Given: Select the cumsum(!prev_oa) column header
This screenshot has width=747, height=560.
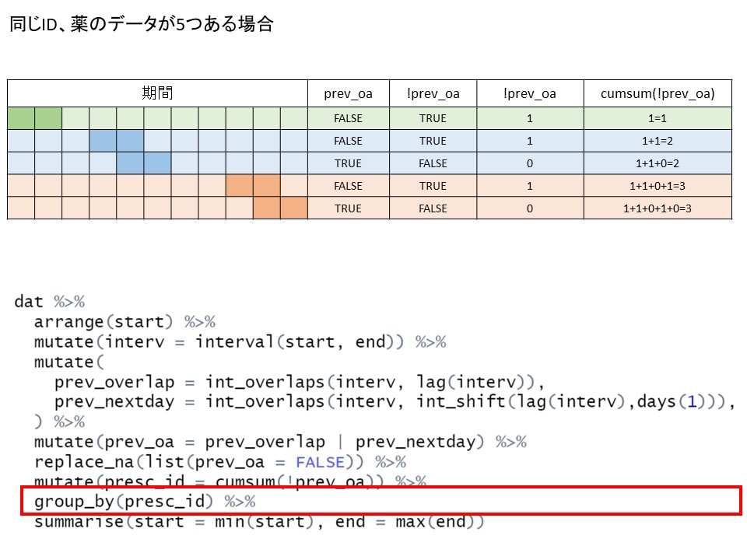Looking at the screenshot, I should 657,93.
